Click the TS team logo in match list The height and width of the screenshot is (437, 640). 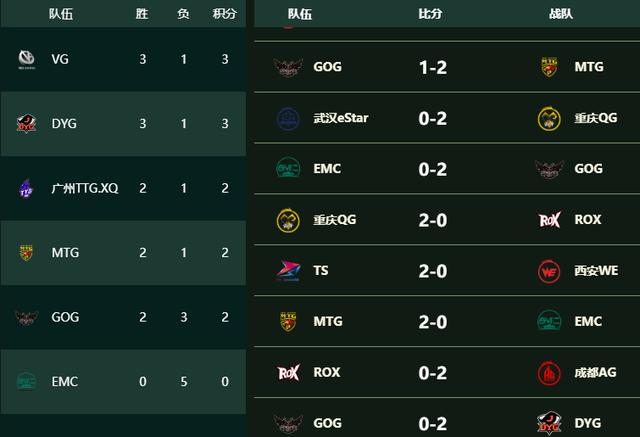[288, 271]
